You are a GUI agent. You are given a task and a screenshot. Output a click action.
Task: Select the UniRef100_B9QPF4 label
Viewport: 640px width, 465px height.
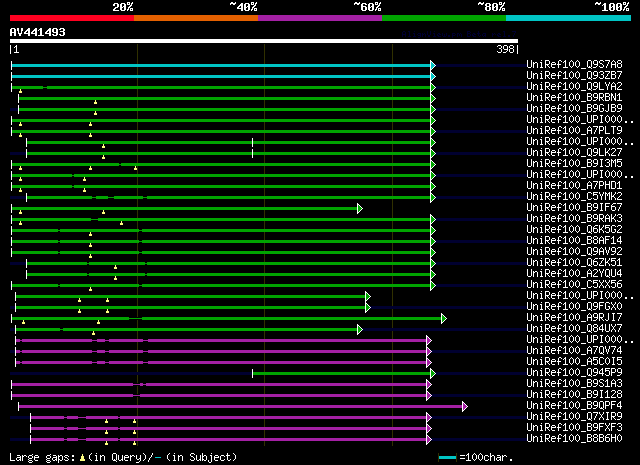pyautogui.click(x=574, y=406)
